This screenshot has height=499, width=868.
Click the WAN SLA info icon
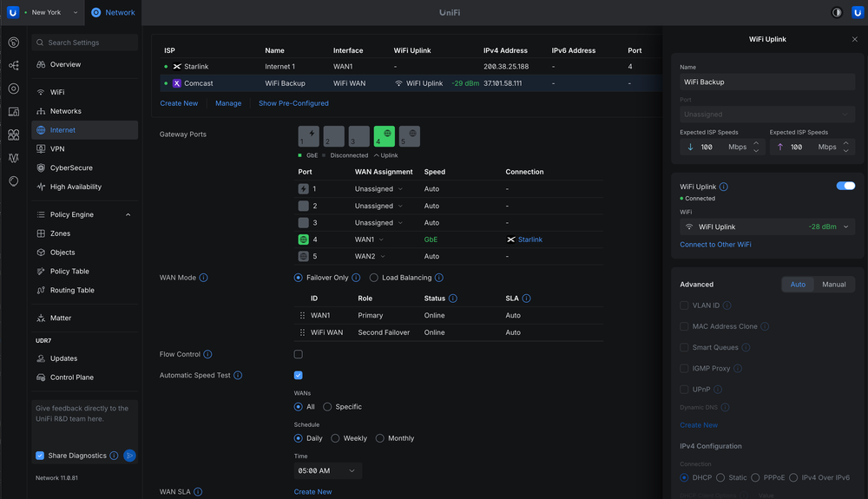[x=198, y=492]
